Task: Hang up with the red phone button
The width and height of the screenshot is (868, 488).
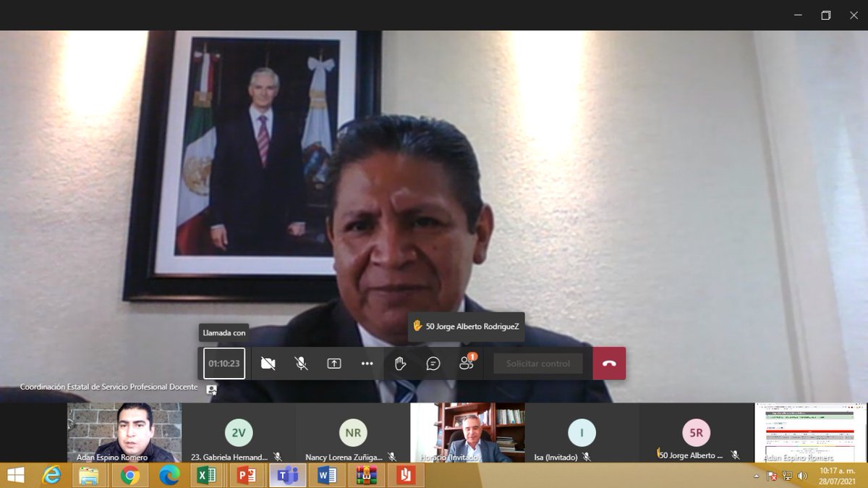Action: [609, 363]
